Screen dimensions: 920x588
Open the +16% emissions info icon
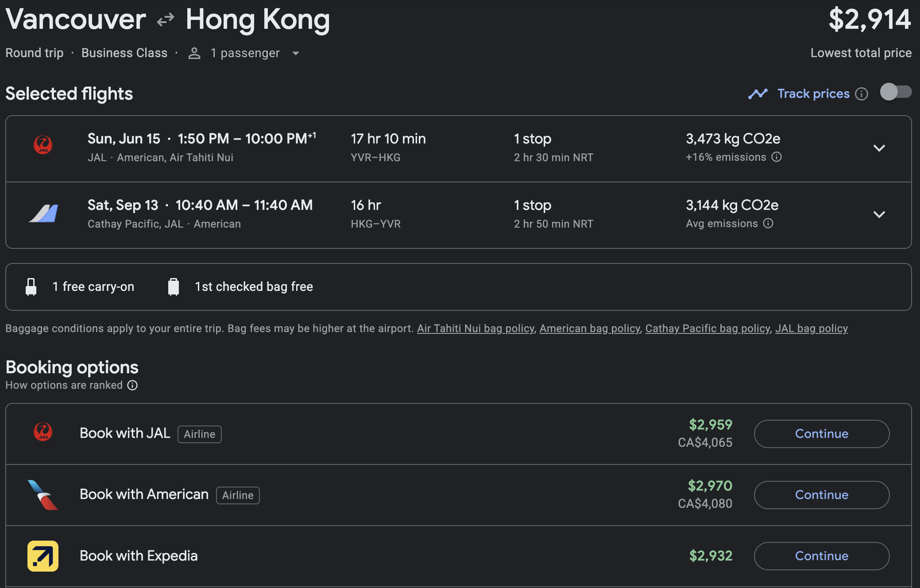777,157
